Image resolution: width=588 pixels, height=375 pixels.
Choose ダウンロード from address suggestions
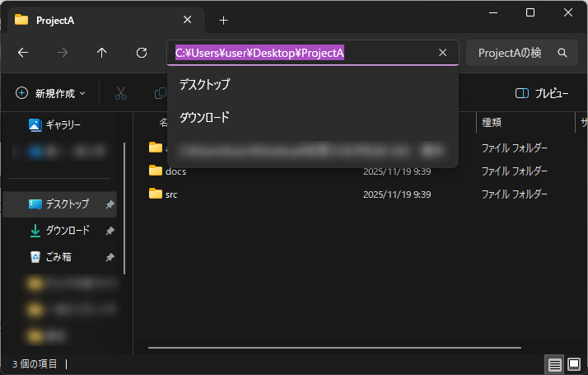(205, 117)
